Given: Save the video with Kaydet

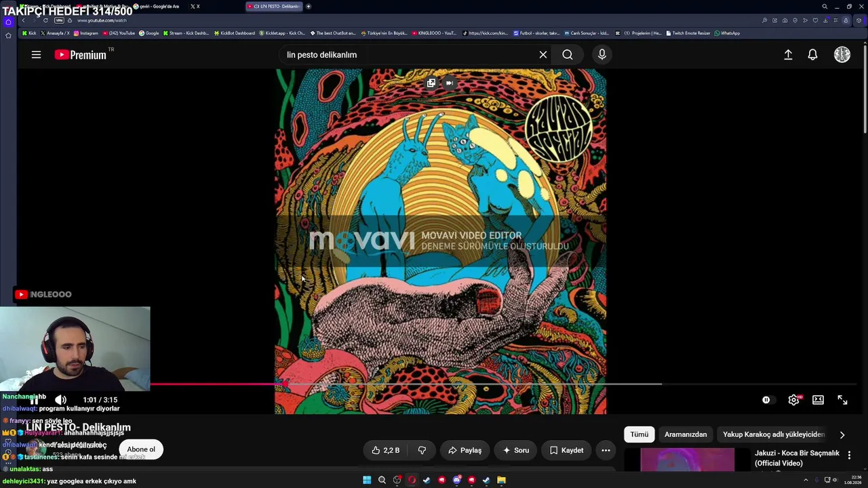Looking at the screenshot, I should pos(566,450).
